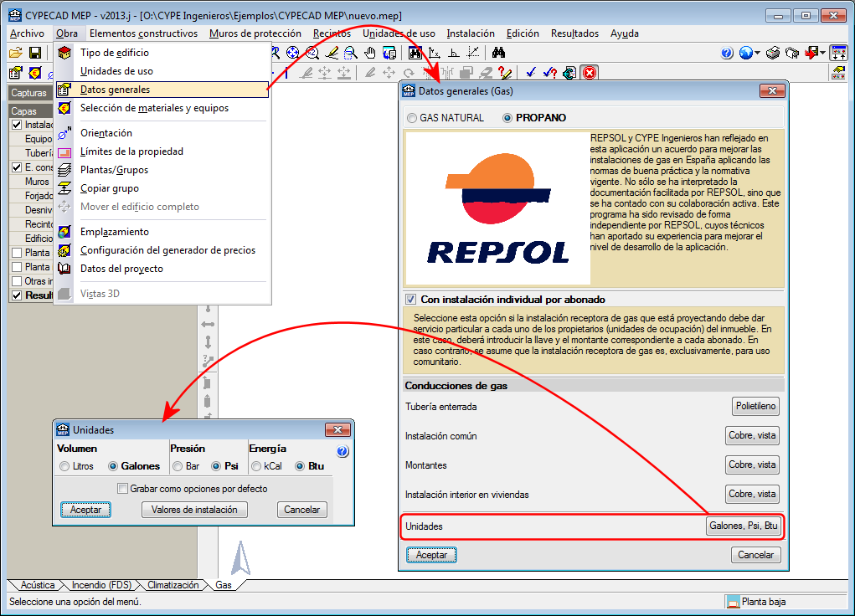Click the coordinate axes x-y icon

pyautogui.click(x=435, y=53)
